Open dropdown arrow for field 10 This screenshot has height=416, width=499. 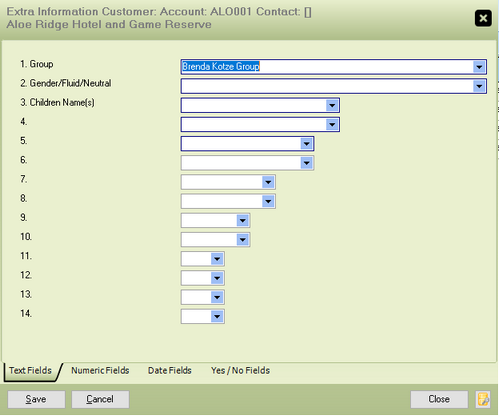pos(243,240)
